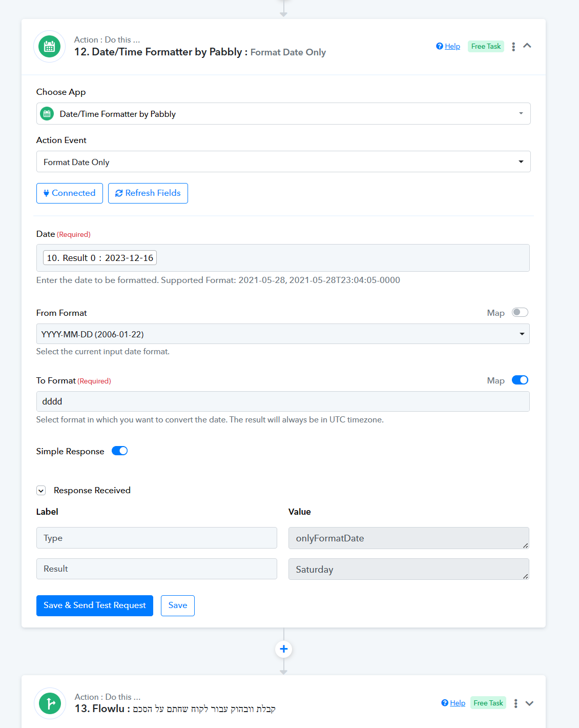
Task: Enable the Map toggle for From Format
Action: coord(520,312)
